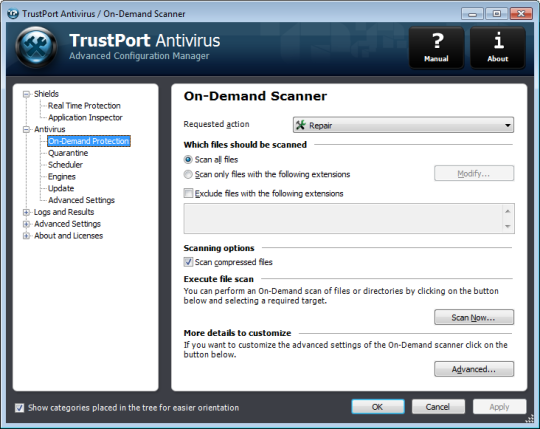Click the Repair wrench icon in dropdown

(301, 125)
